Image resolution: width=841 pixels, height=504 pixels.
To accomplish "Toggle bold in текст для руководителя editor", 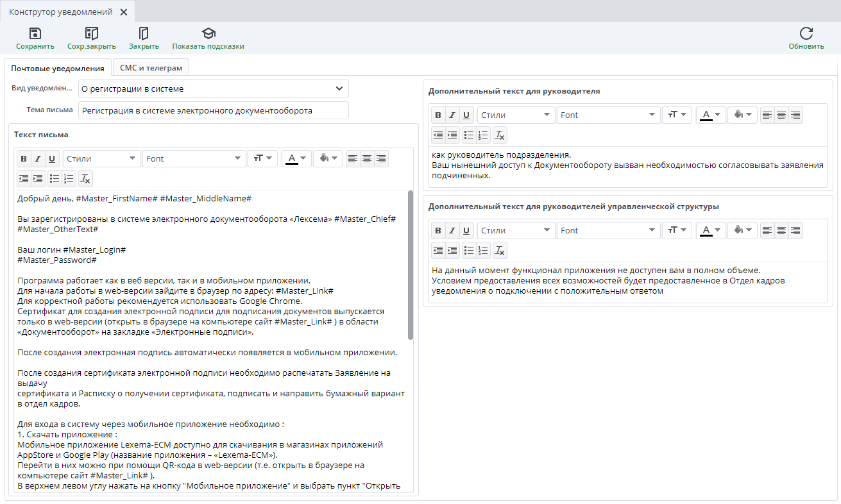I will [438, 115].
